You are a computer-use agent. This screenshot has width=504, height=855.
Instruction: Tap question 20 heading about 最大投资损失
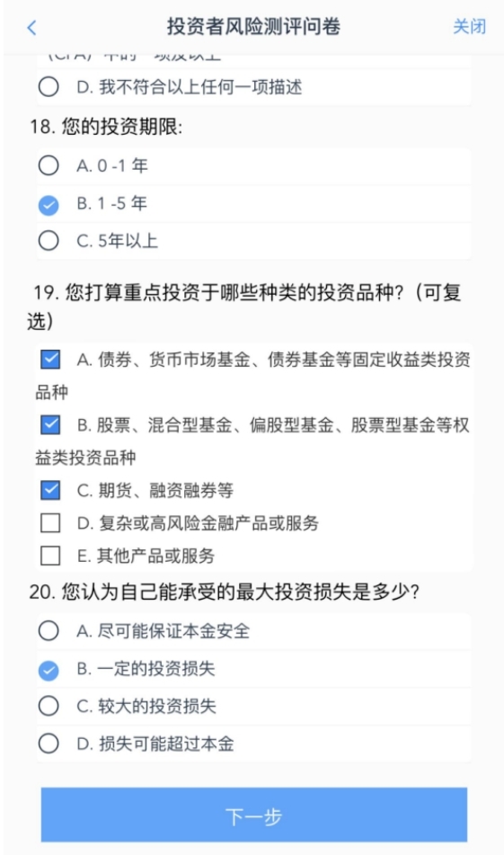tap(224, 592)
